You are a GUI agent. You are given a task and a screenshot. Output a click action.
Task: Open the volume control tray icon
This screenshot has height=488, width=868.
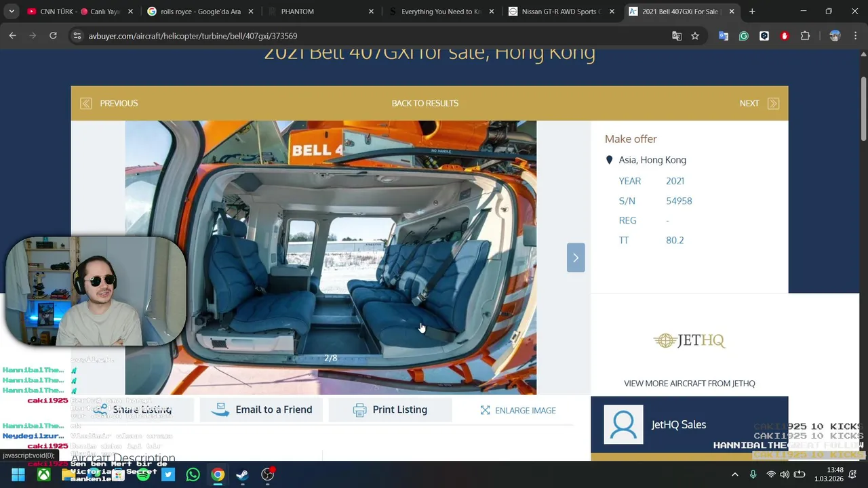coord(785,474)
